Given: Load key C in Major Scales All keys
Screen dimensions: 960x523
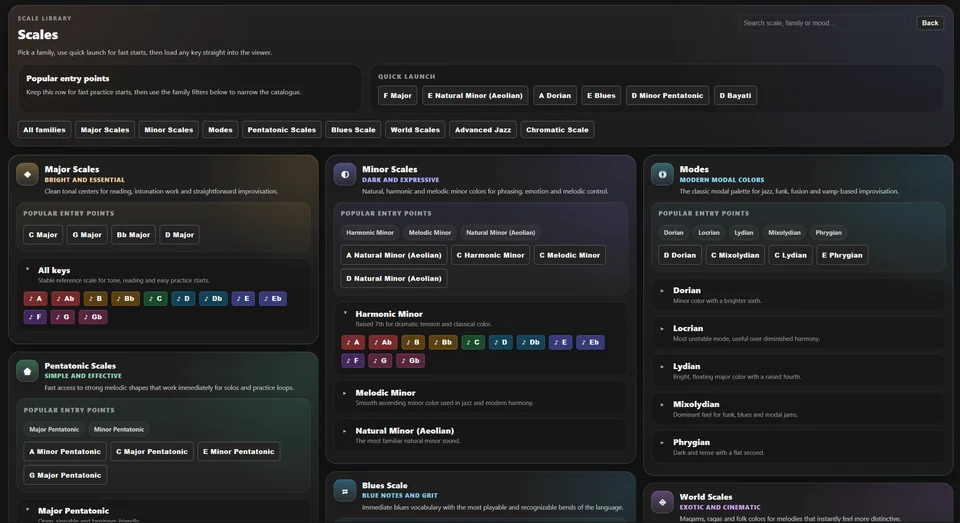Looking at the screenshot, I should (x=156, y=299).
